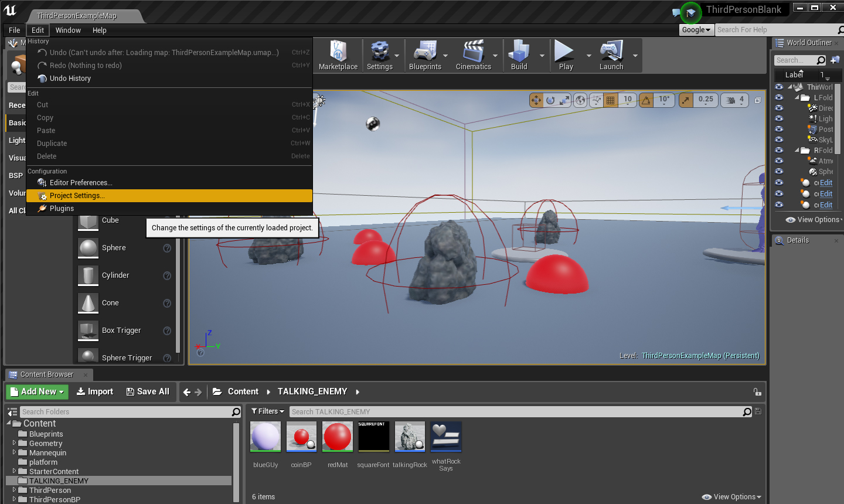The height and width of the screenshot is (504, 844).
Task: Switch to the rotate gizmo tool
Action: tap(550, 100)
